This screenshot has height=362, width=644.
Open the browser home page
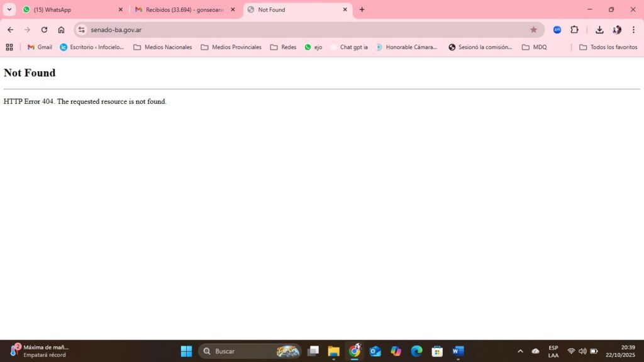pos(61,30)
